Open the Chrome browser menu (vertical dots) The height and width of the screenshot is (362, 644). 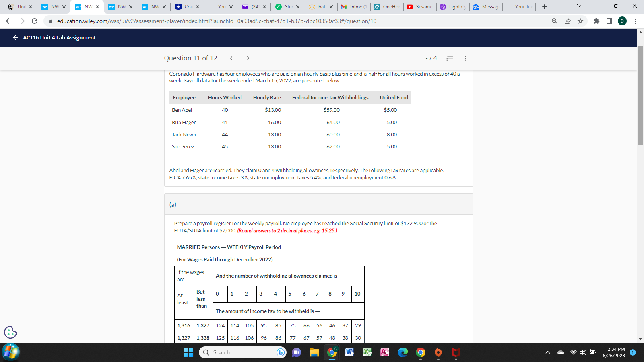[x=634, y=21]
